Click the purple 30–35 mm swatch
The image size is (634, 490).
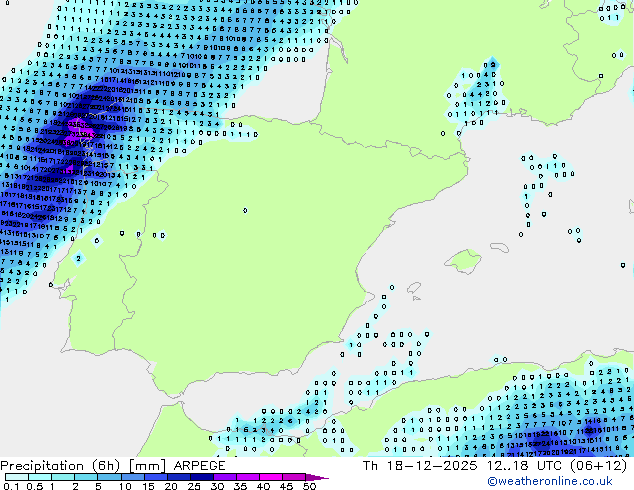coord(224,477)
